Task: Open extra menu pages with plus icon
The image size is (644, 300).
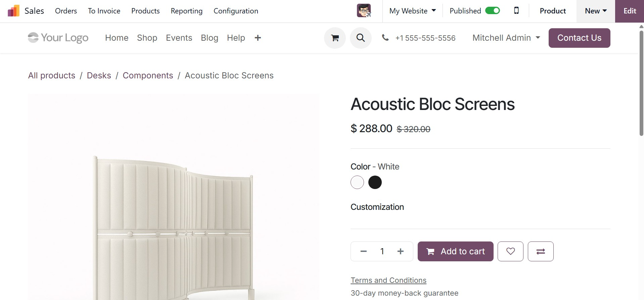Action: 258,38
